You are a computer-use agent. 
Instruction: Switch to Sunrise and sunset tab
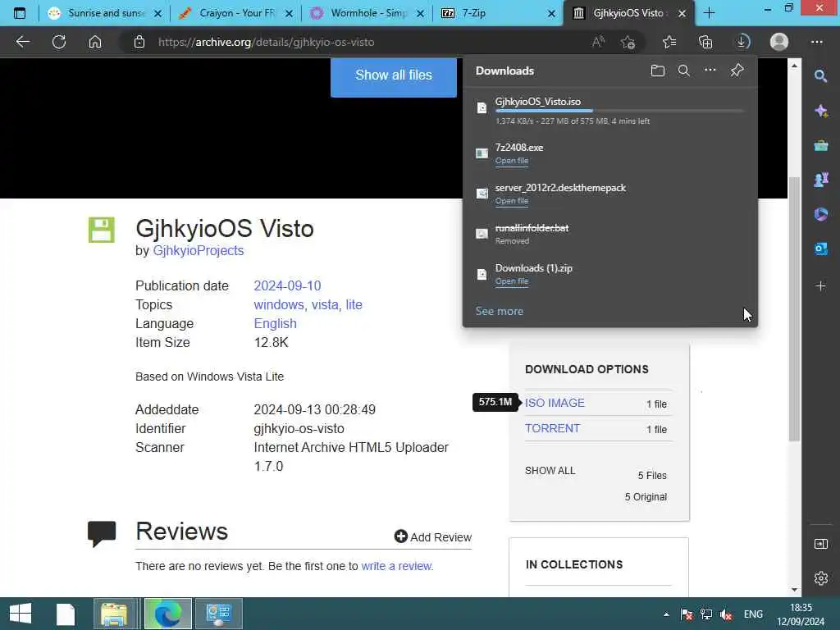(x=104, y=13)
